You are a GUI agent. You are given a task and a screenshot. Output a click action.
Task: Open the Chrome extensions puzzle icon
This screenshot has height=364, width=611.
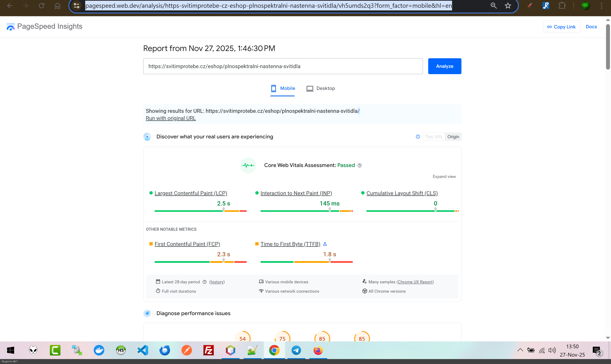pyautogui.click(x=562, y=6)
